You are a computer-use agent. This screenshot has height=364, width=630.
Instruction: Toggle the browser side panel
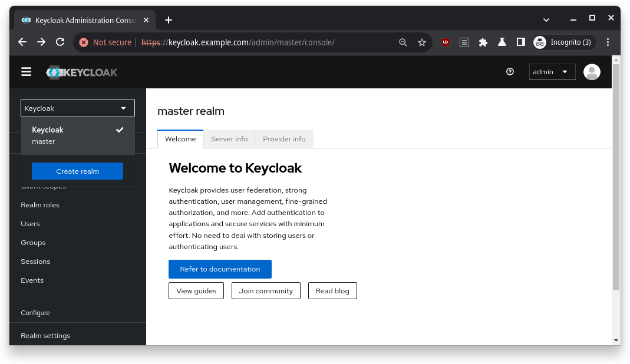click(521, 42)
